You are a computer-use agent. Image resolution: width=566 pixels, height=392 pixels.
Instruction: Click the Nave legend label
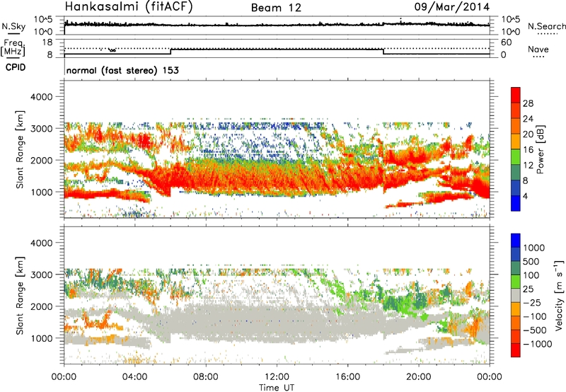(538, 49)
